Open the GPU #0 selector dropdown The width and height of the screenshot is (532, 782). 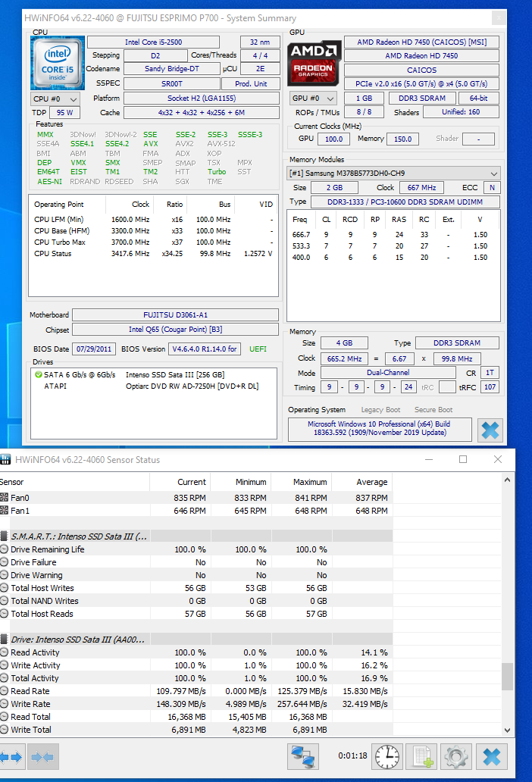pos(314,99)
